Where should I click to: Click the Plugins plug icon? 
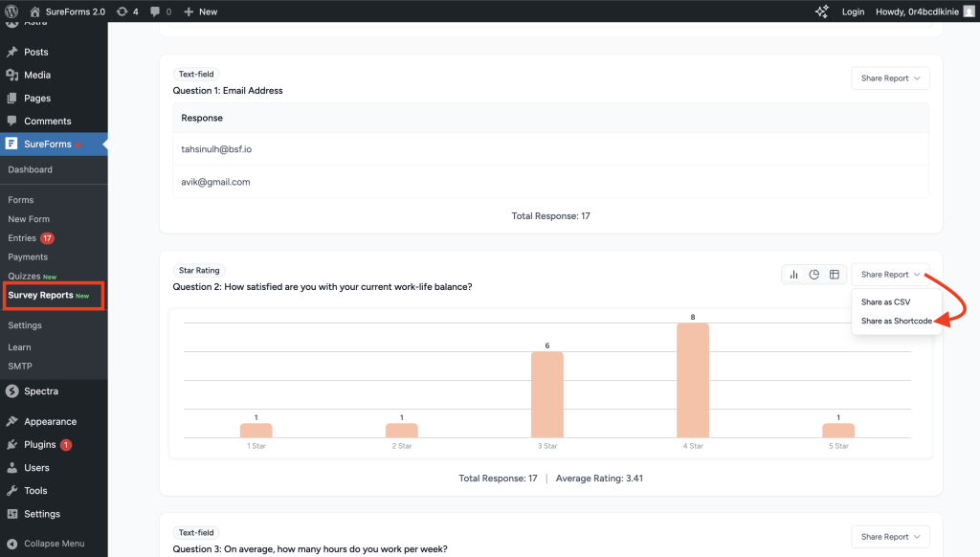point(11,444)
